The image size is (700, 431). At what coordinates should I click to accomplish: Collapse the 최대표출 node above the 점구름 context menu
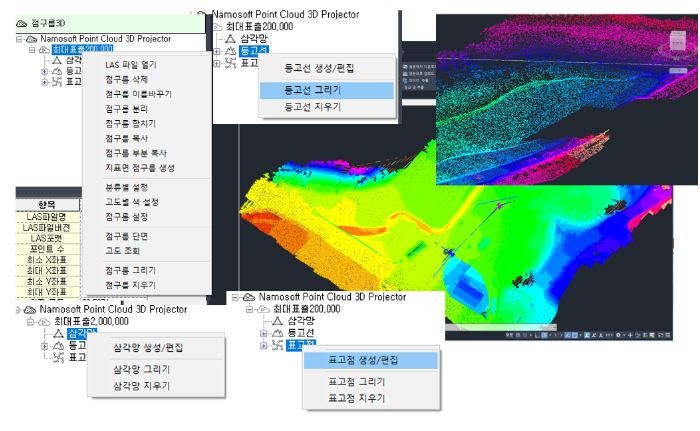pyautogui.click(x=32, y=50)
